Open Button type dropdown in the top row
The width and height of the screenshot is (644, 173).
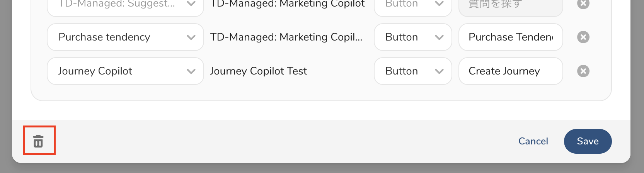click(412, 5)
